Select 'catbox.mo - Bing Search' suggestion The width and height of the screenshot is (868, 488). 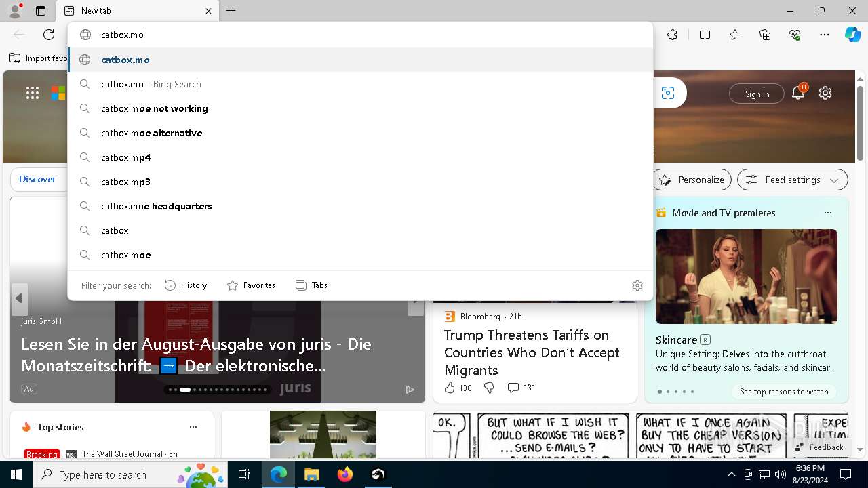tap(361, 84)
